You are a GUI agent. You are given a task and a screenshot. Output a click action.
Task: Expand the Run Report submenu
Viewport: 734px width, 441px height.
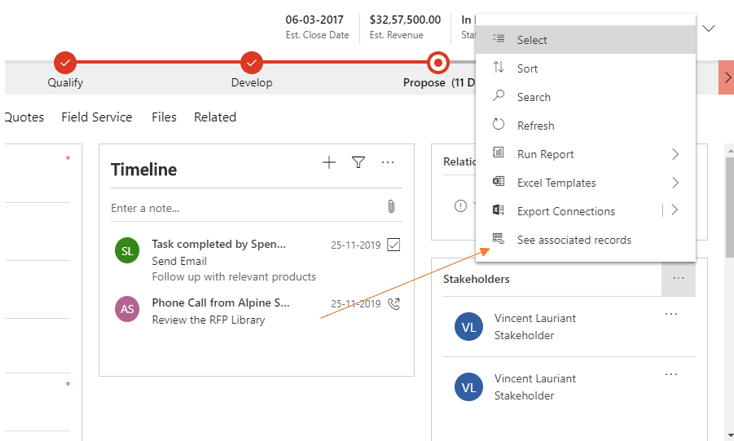(675, 154)
